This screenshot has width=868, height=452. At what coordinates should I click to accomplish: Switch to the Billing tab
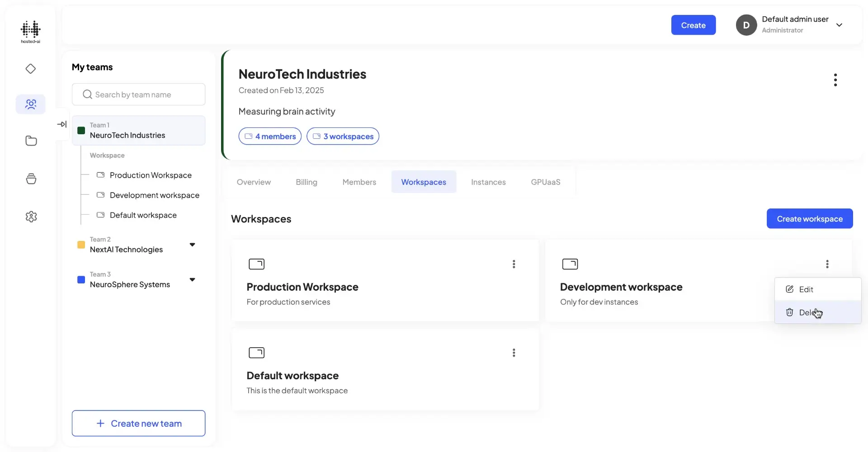click(x=307, y=182)
